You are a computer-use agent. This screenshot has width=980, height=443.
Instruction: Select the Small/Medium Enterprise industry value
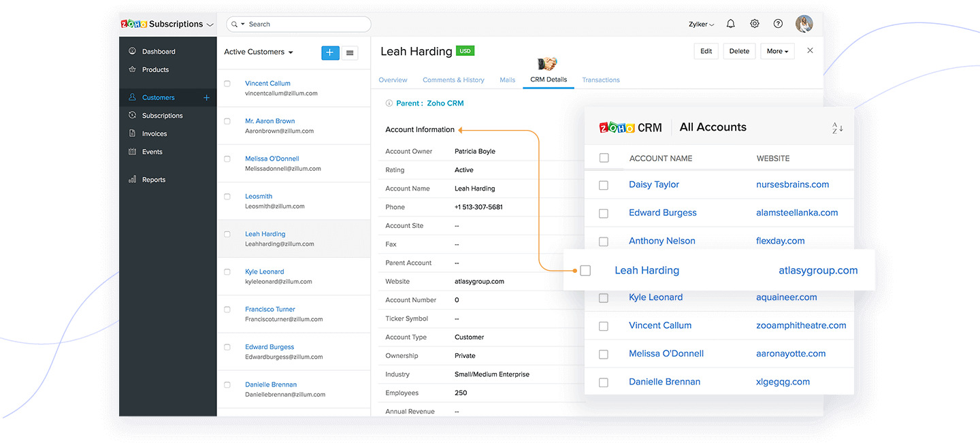pos(492,374)
